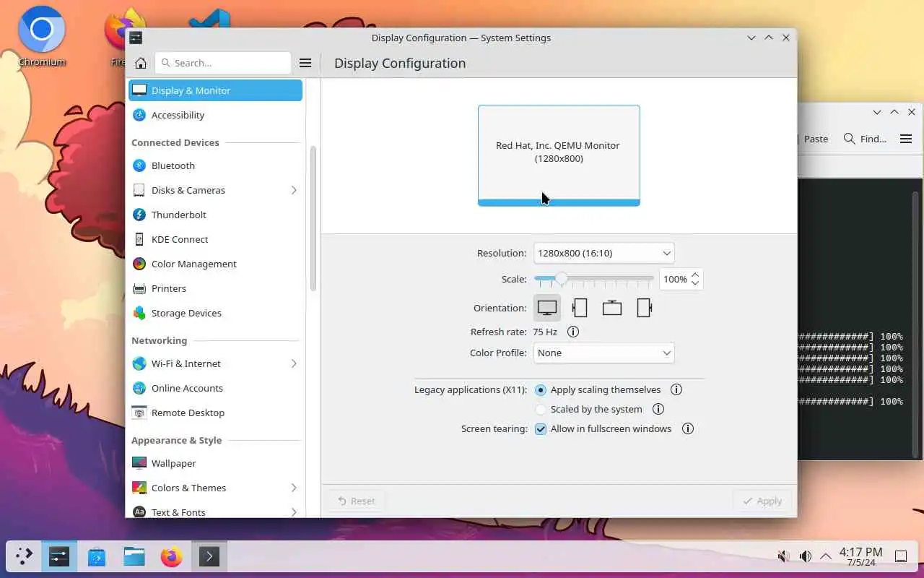Expand Wi-Fi & Internet chevron

click(294, 363)
